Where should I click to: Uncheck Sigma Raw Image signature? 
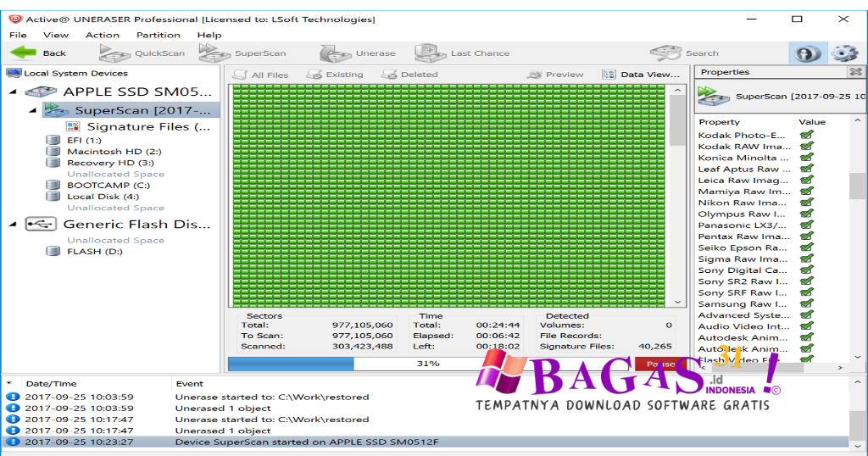tap(807, 259)
